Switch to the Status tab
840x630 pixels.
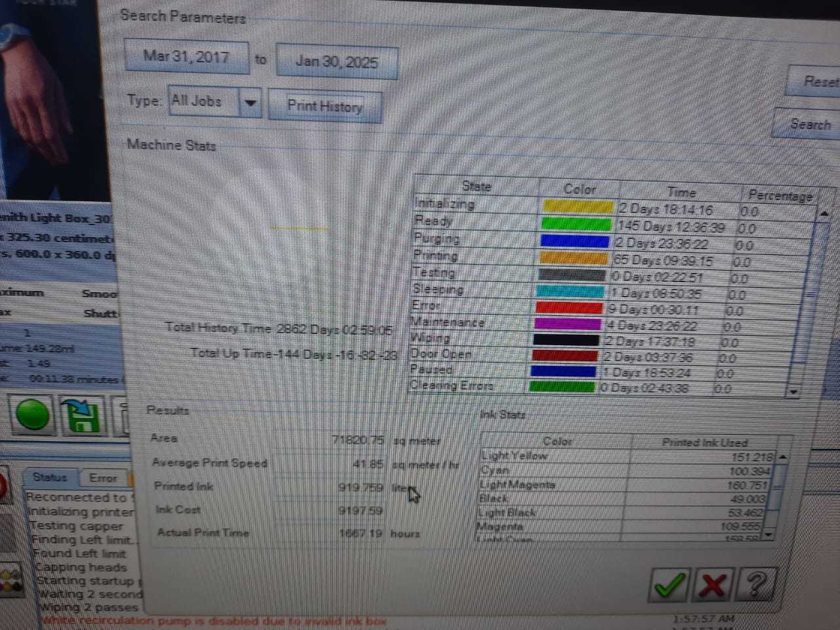50,477
